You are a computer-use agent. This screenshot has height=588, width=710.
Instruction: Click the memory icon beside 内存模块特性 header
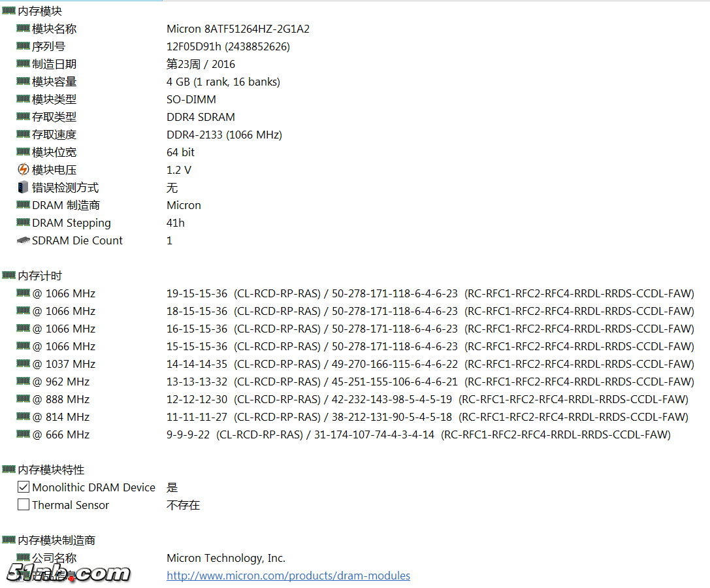tap(9, 469)
